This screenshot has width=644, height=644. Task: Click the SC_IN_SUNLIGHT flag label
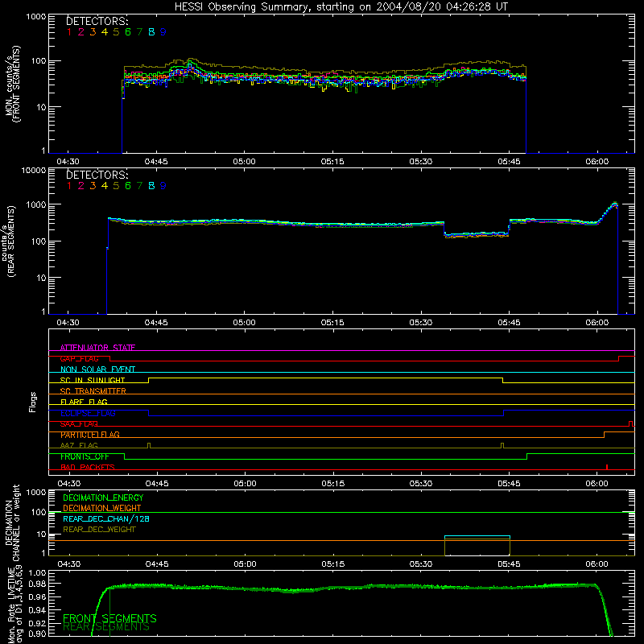coord(93,380)
